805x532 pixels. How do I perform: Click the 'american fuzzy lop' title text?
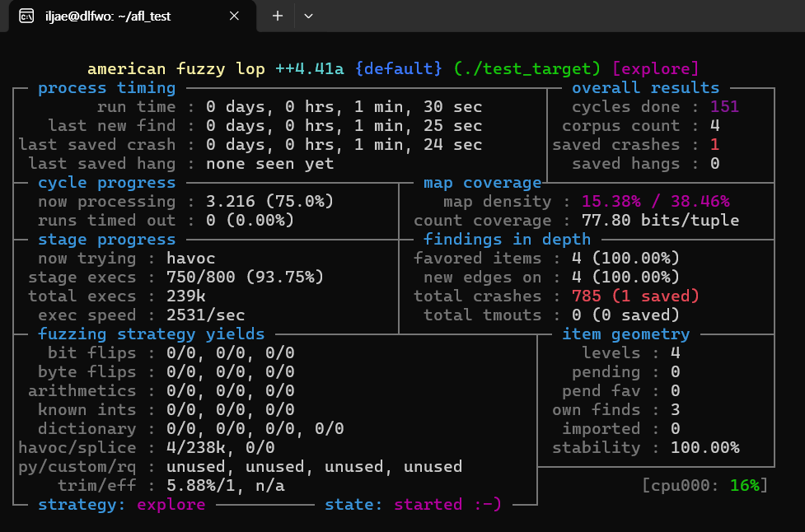(176, 68)
